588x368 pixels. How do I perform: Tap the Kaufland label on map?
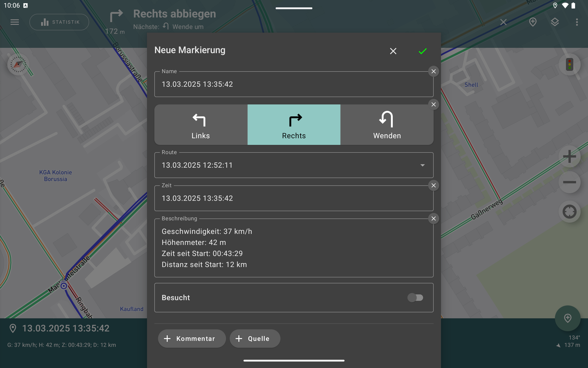click(x=131, y=309)
